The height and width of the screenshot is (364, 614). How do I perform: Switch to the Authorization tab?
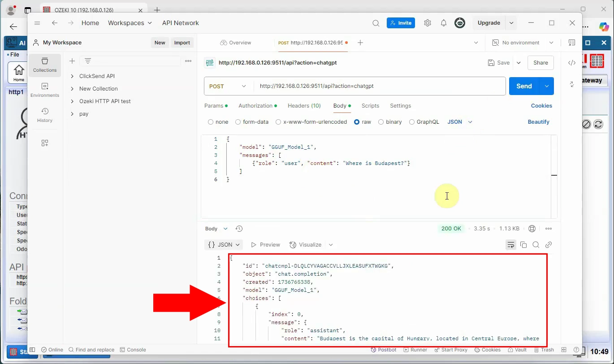point(257,106)
